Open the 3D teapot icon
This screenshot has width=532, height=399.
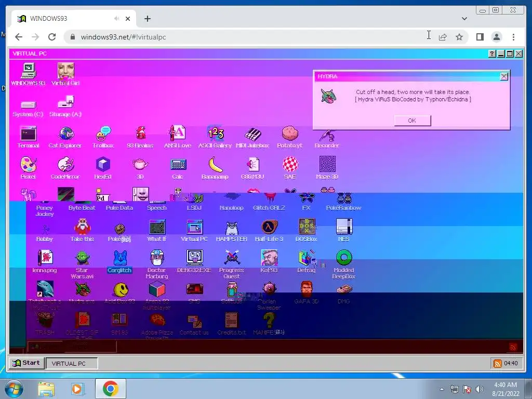pyautogui.click(x=140, y=165)
